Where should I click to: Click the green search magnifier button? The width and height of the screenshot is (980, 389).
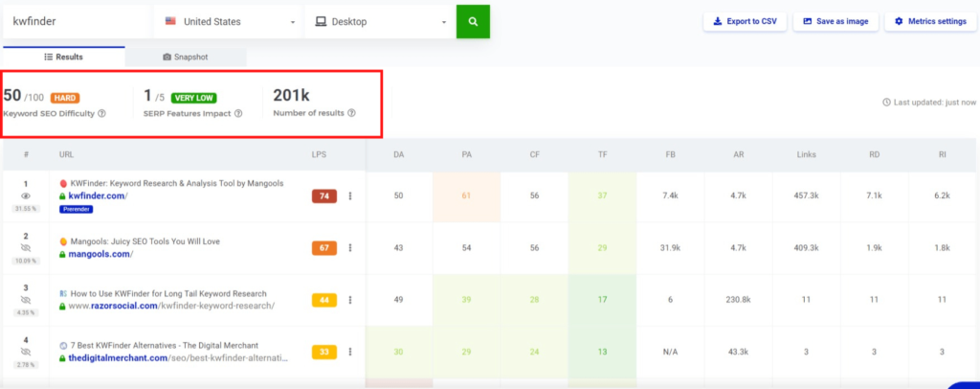click(473, 22)
